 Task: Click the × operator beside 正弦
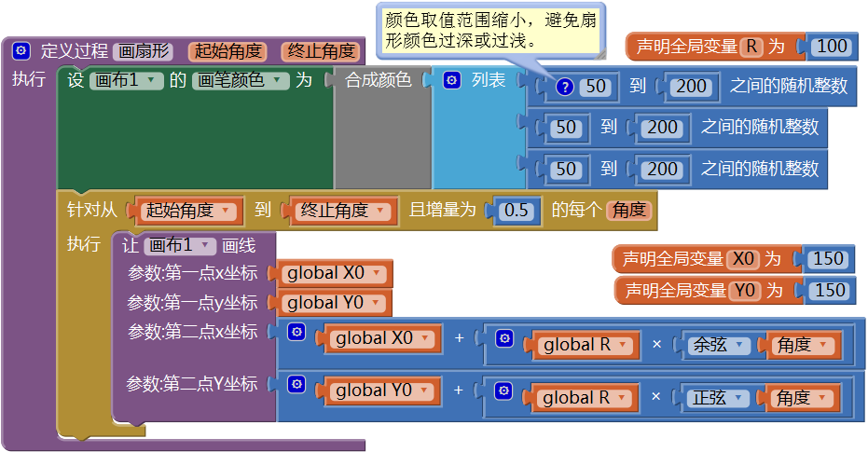(x=656, y=397)
